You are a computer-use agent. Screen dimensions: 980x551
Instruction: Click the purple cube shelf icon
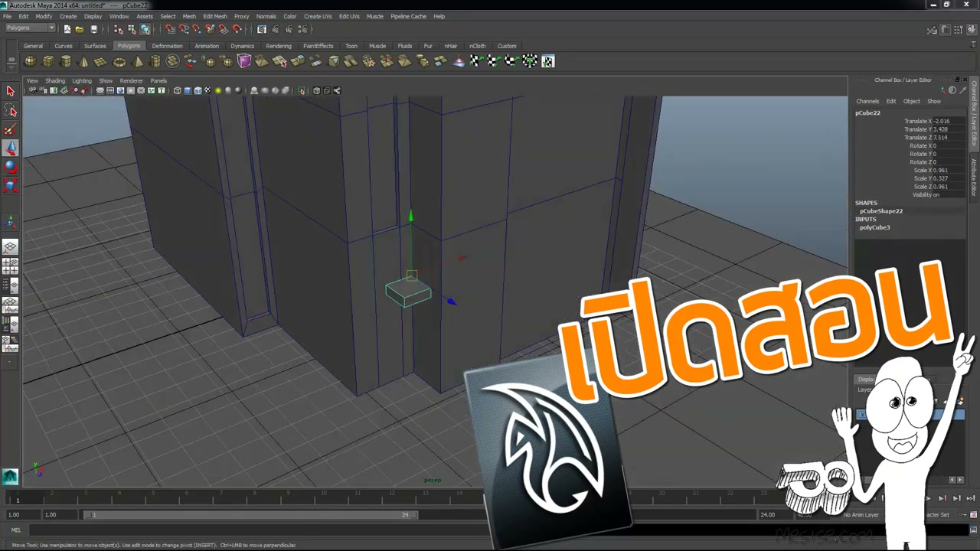(244, 61)
